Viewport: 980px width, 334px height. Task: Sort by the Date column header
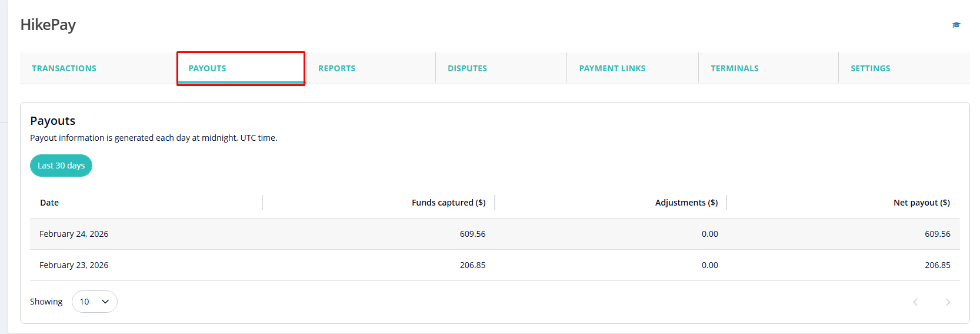(49, 203)
